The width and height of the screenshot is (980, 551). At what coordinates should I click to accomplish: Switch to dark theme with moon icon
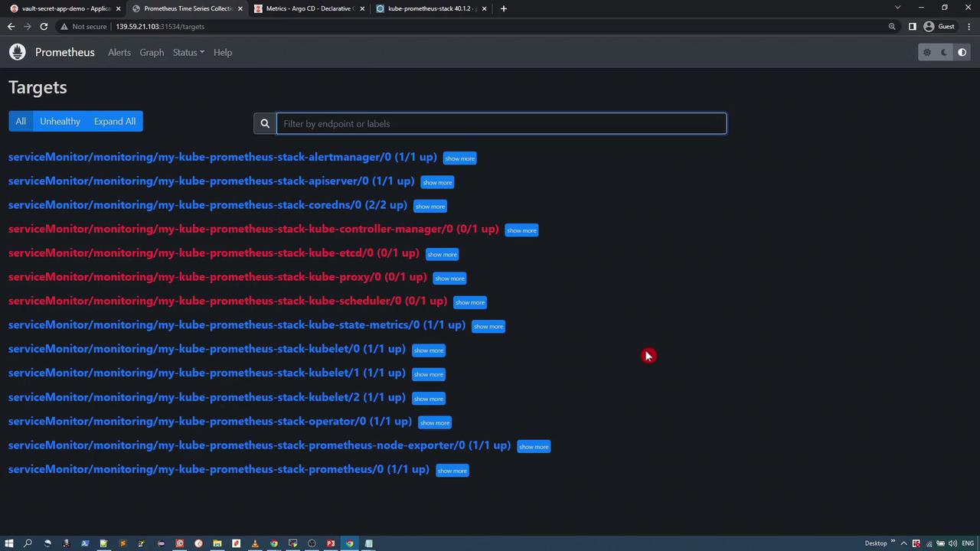point(944,52)
